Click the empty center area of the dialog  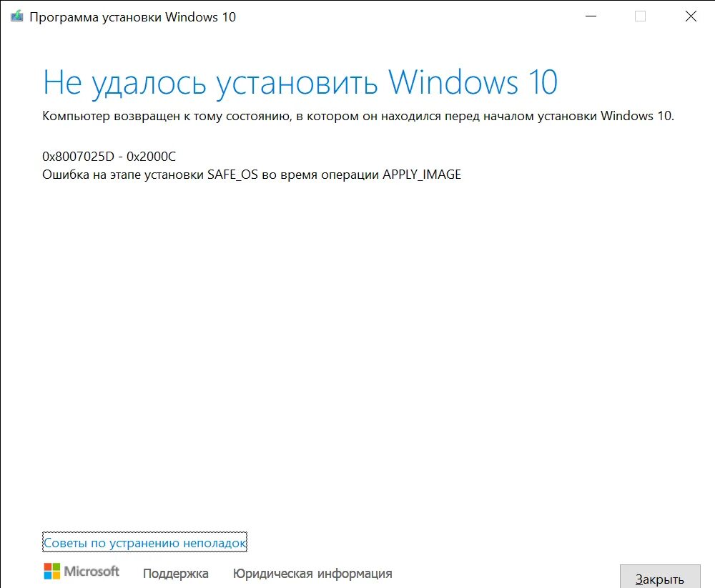[x=357, y=343]
